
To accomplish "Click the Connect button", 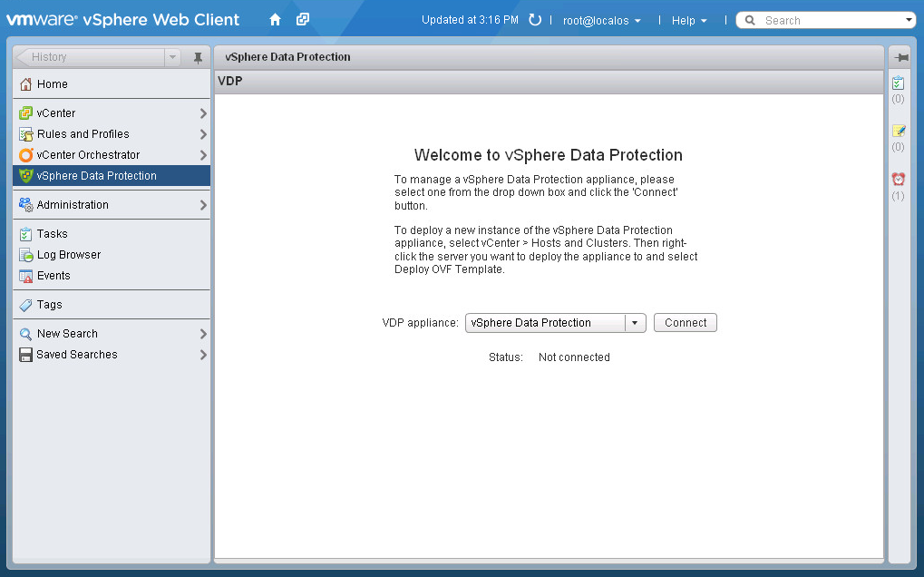I will [686, 323].
